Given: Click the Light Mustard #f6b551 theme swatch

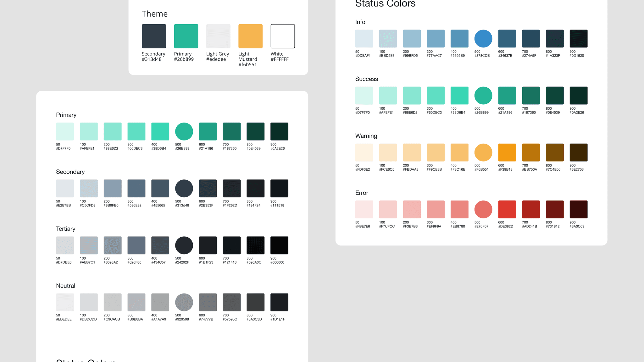Looking at the screenshot, I should click(250, 36).
